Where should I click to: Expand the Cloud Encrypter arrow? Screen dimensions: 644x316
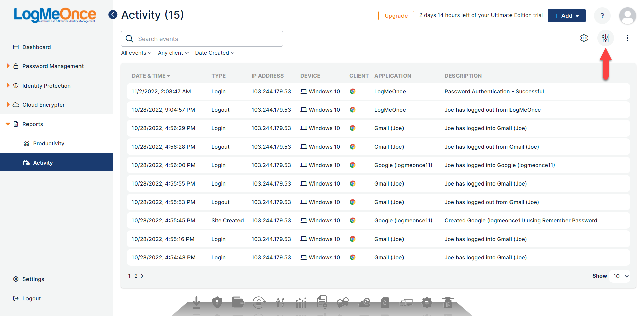(8, 104)
